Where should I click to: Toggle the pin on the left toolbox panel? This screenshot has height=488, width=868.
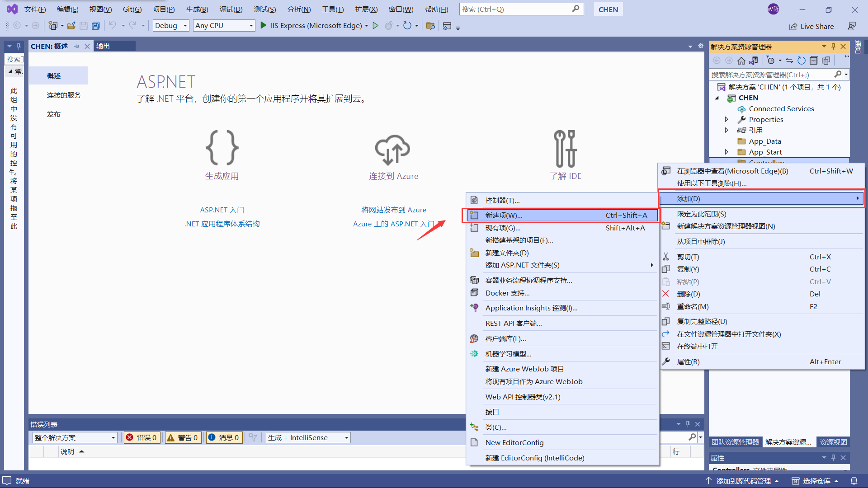click(19, 46)
